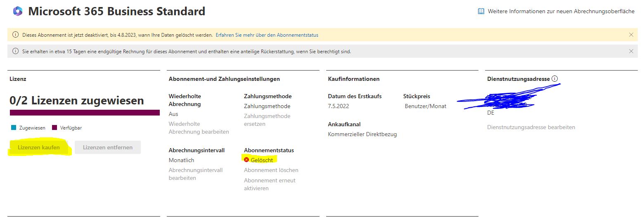This screenshot has width=644, height=217.
Task: Close the yellow deactivated subscription banner
Action: click(x=631, y=35)
